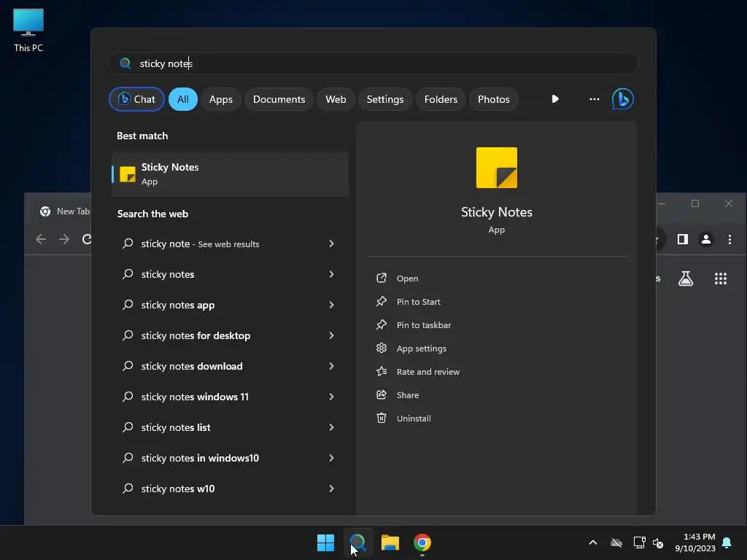
Task: Click the share icon beside Share
Action: pos(381,394)
